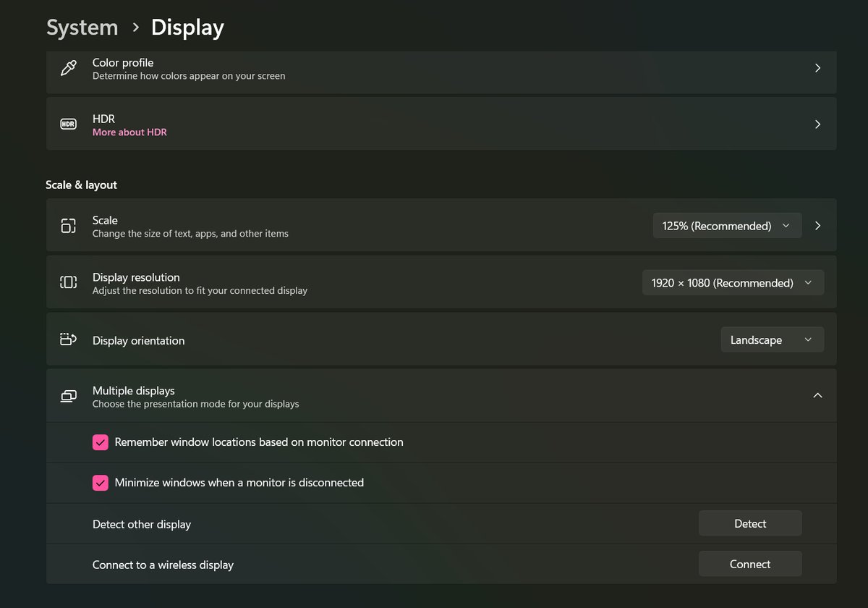Screen dimensions: 868x608
Task: Click 'Choose the presentation mode' description
Action: [x=195, y=404]
